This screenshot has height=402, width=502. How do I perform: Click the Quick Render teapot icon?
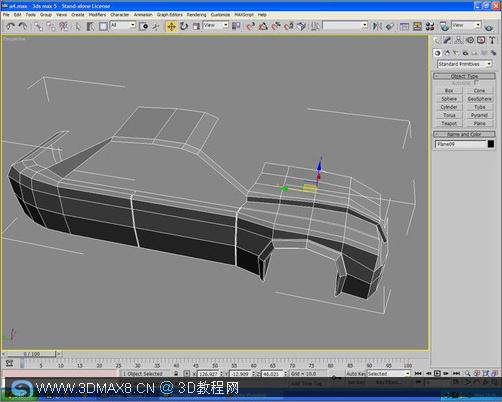(x=489, y=27)
